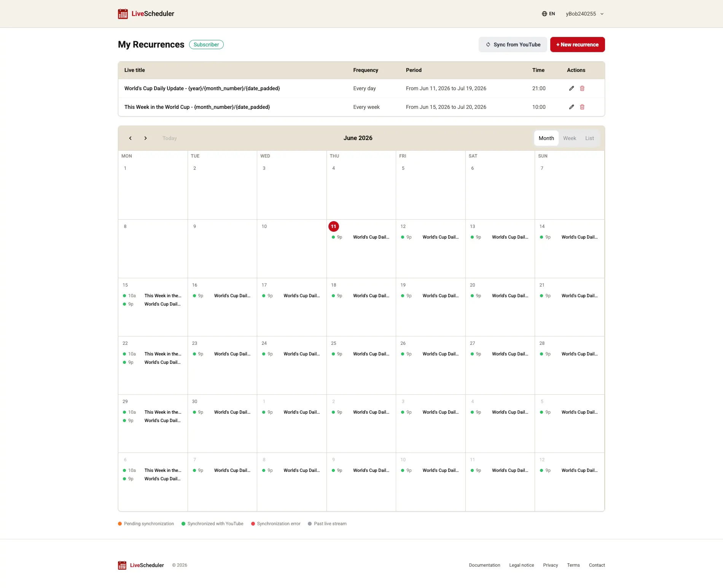Click the Frequency column header
Screen dimensions: 723x588
coord(365,70)
